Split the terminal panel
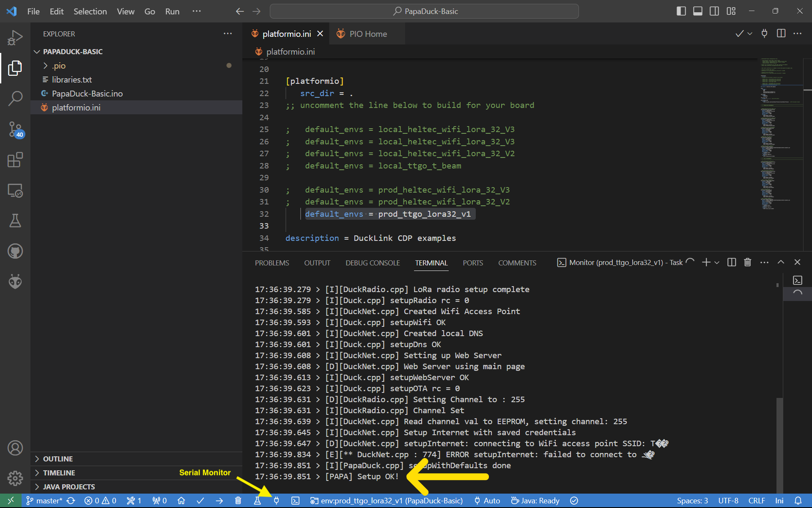812x508 pixels. [732, 262]
